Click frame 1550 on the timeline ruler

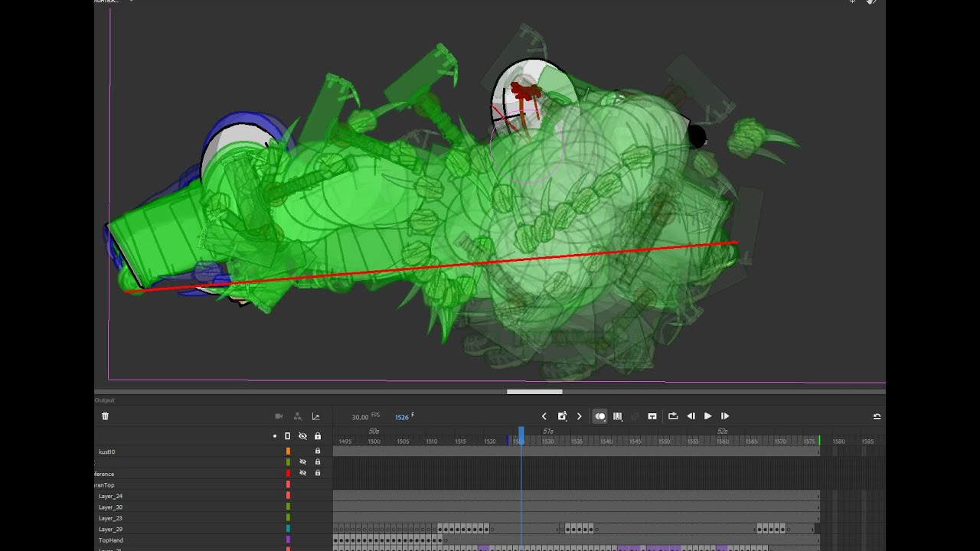point(664,442)
